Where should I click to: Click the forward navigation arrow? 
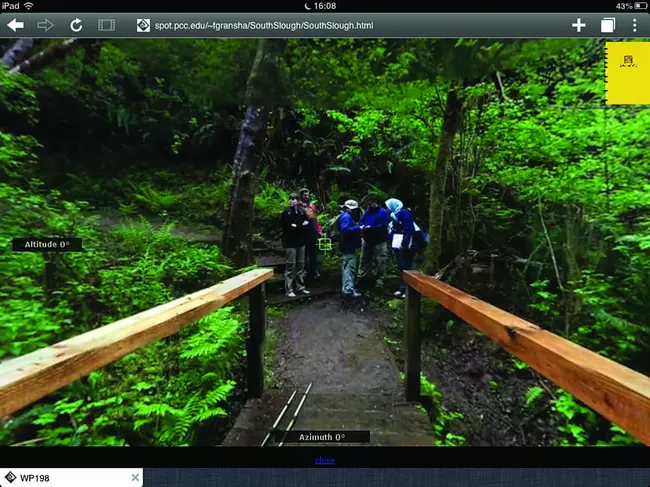tap(46, 25)
